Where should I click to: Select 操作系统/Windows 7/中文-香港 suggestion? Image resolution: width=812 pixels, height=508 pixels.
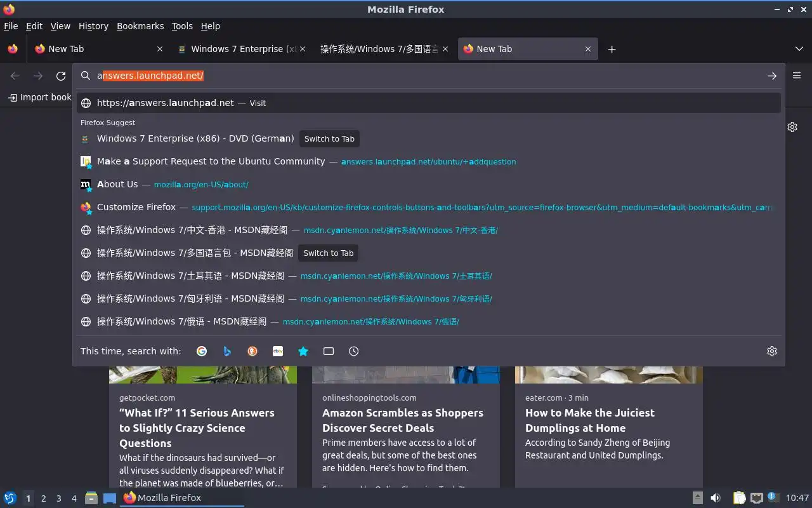coord(429,230)
